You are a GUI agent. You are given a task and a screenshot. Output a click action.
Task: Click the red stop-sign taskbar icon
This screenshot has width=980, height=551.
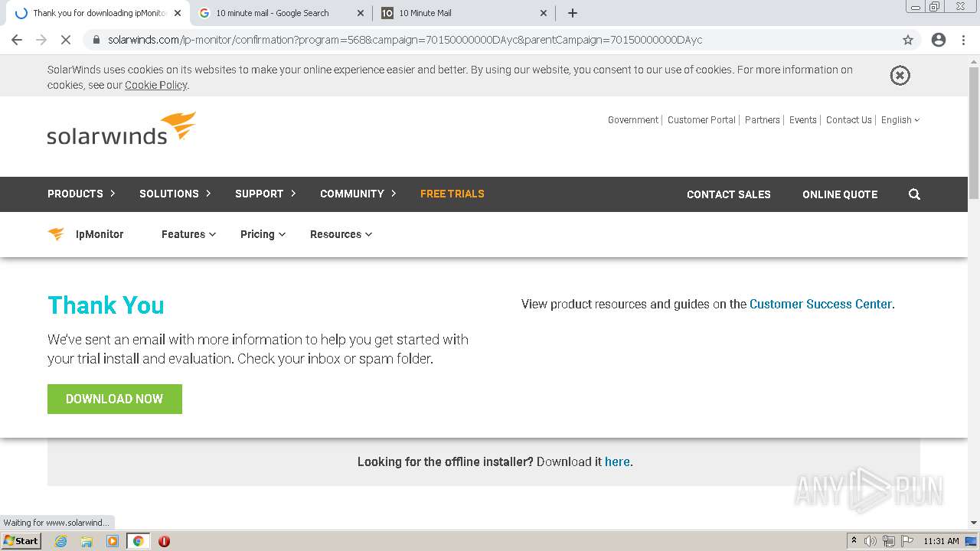click(x=164, y=541)
